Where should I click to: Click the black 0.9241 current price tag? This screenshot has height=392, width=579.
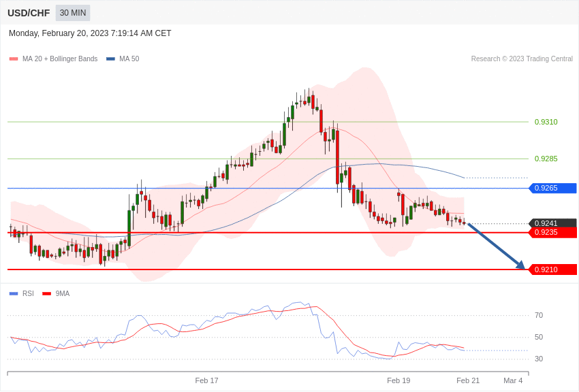coord(553,223)
